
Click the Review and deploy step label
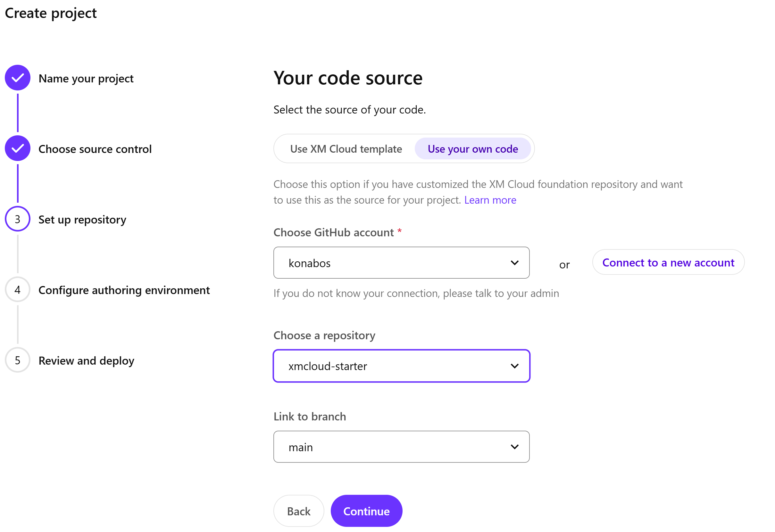click(86, 360)
